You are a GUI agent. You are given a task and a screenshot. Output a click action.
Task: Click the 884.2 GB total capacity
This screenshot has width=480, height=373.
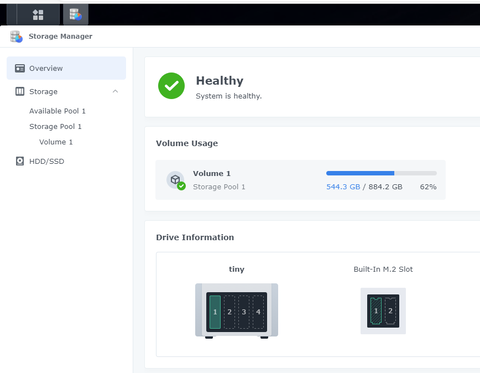pyautogui.click(x=385, y=187)
